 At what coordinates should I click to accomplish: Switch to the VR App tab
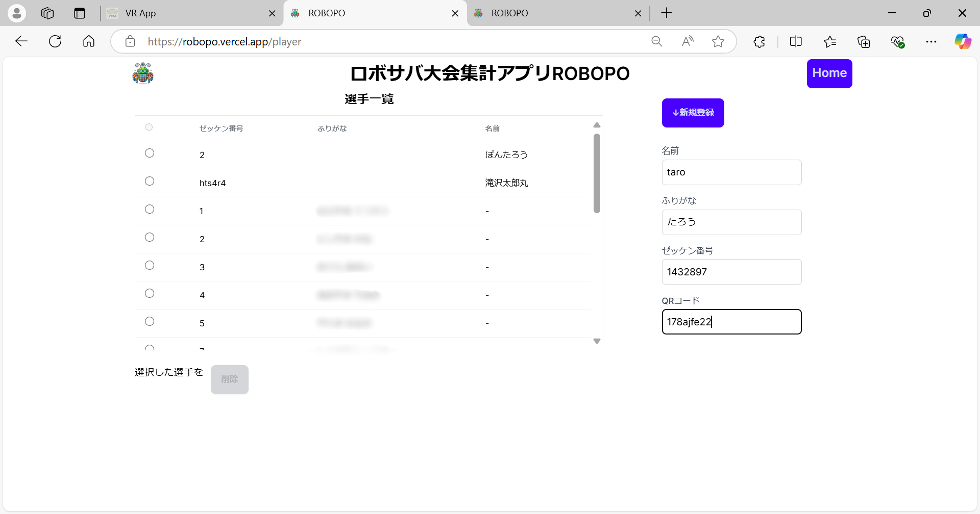click(x=189, y=13)
